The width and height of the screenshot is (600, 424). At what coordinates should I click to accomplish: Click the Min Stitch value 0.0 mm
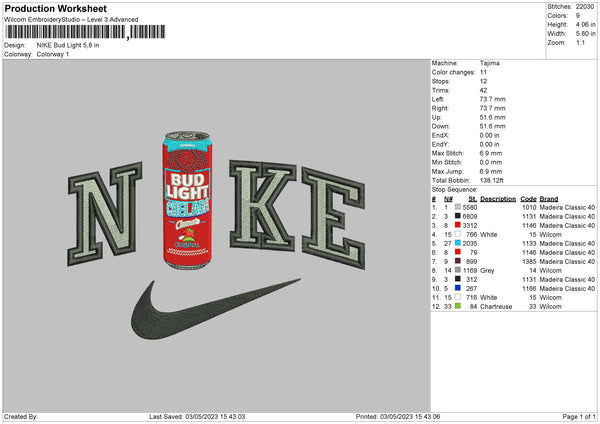(x=492, y=162)
